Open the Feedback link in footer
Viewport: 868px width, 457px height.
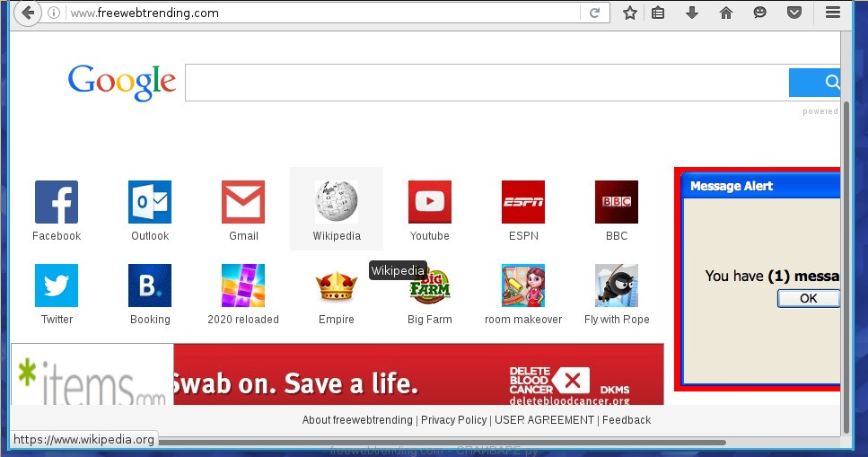coord(627,420)
